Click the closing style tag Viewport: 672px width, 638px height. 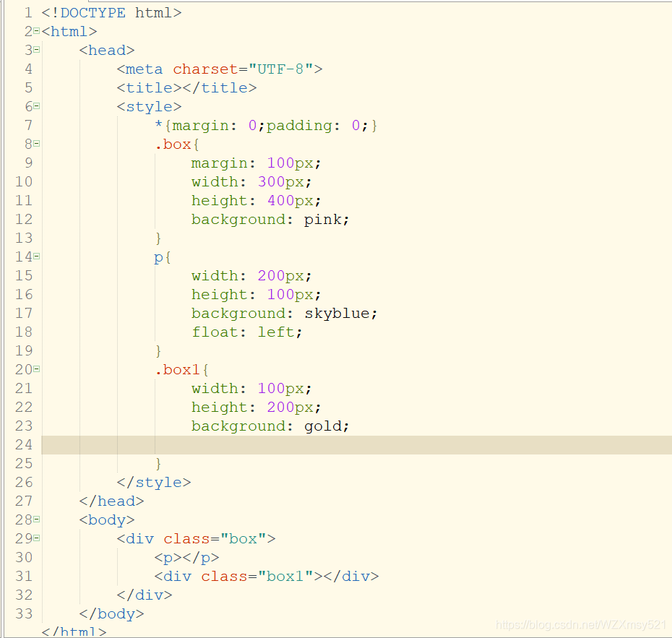154,483
